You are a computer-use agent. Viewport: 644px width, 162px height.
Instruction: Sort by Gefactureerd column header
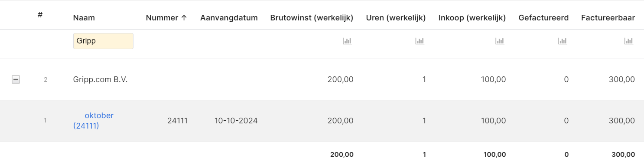(x=543, y=18)
